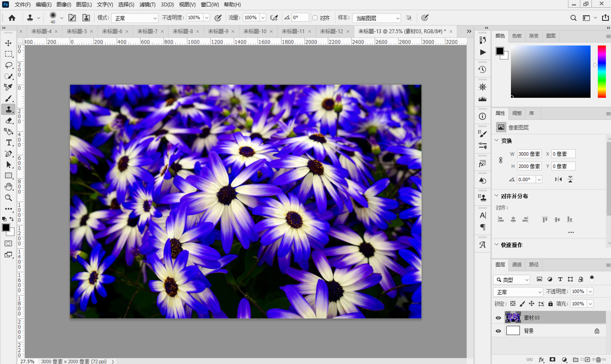Select the Zoom tool
The width and height of the screenshot is (611, 364).
click(9, 198)
